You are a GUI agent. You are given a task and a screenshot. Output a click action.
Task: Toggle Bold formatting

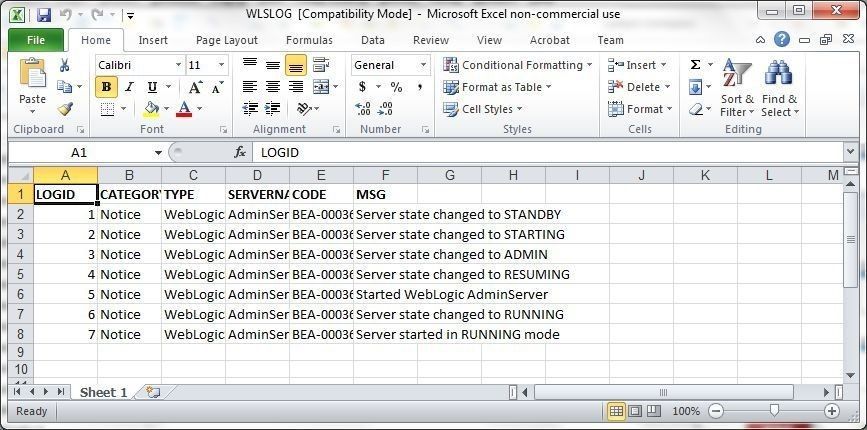point(106,87)
